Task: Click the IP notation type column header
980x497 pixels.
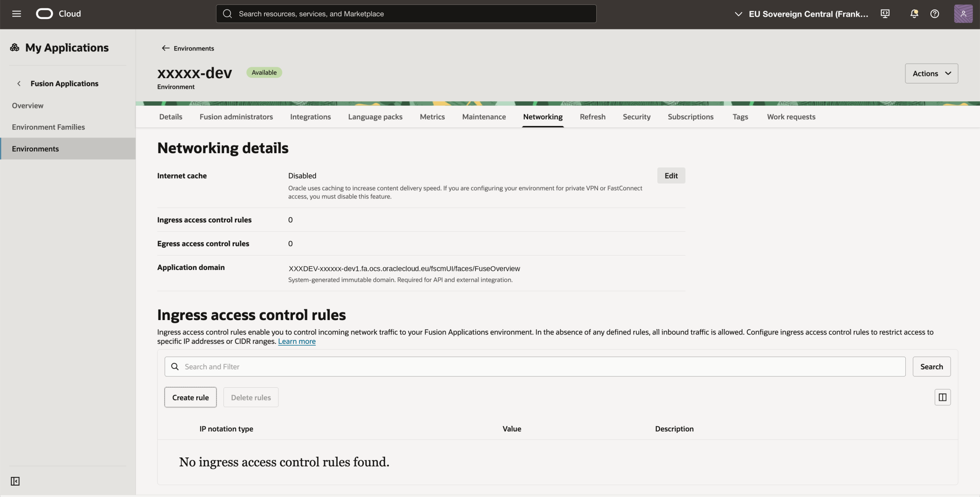Action: pyautogui.click(x=227, y=429)
